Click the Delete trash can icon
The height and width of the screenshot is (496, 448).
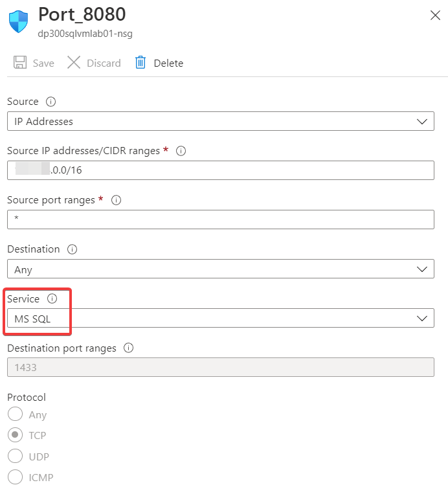[140, 63]
